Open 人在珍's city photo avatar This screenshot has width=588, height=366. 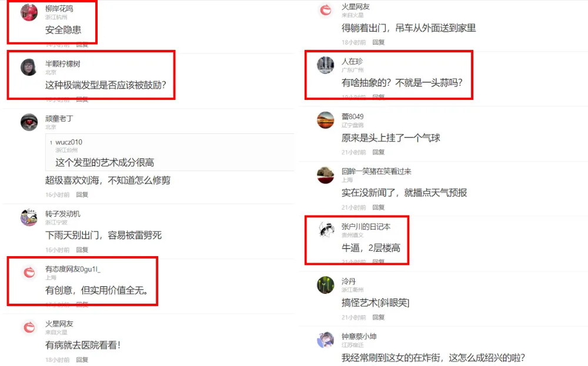tap(326, 65)
